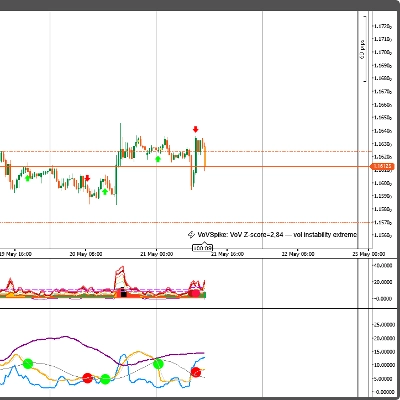Click the orange current price tag on the price axis
Screen dimensions: 400x400
[382, 166]
